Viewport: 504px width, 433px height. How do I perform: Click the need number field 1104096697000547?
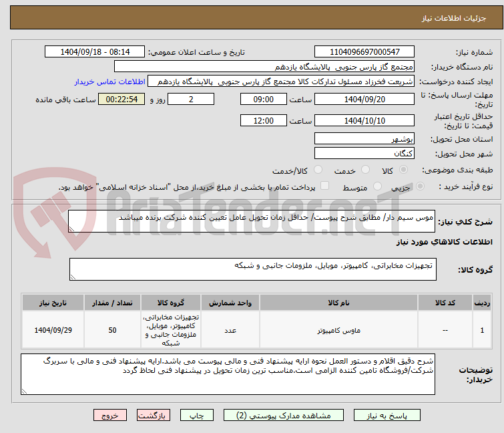pos(364,52)
